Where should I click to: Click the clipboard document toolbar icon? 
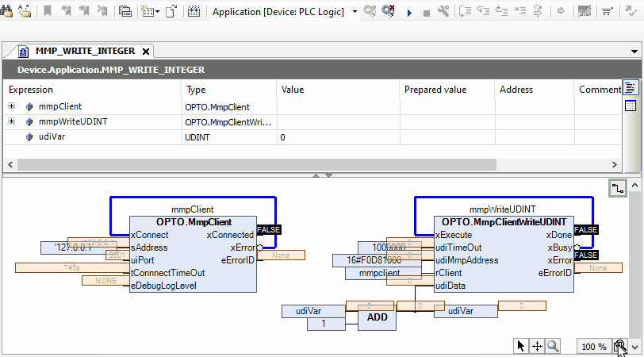(171, 11)
